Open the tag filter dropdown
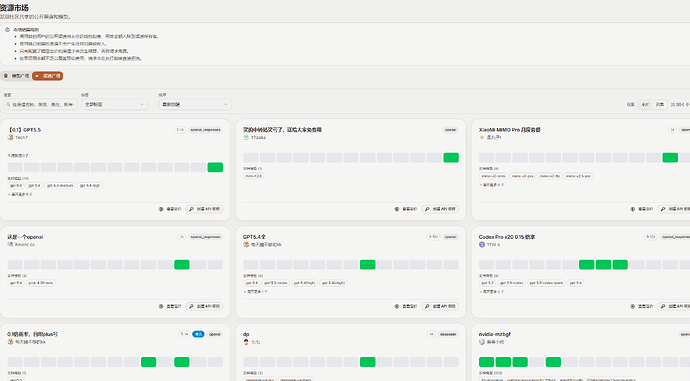 (x=114, y=104)
